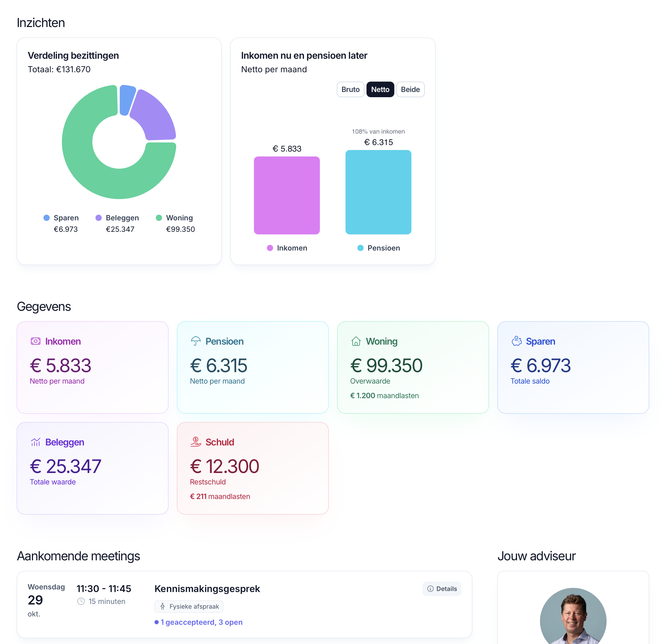Click the Beleggen legend color dot
This screenshot has height=644, width=669.
pos(99,218)
